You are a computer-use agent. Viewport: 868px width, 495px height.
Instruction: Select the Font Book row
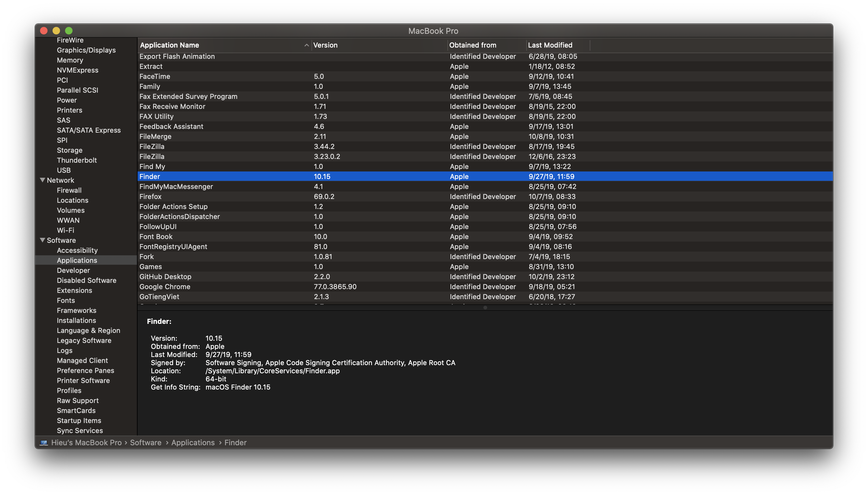click(x=485, y=237)
